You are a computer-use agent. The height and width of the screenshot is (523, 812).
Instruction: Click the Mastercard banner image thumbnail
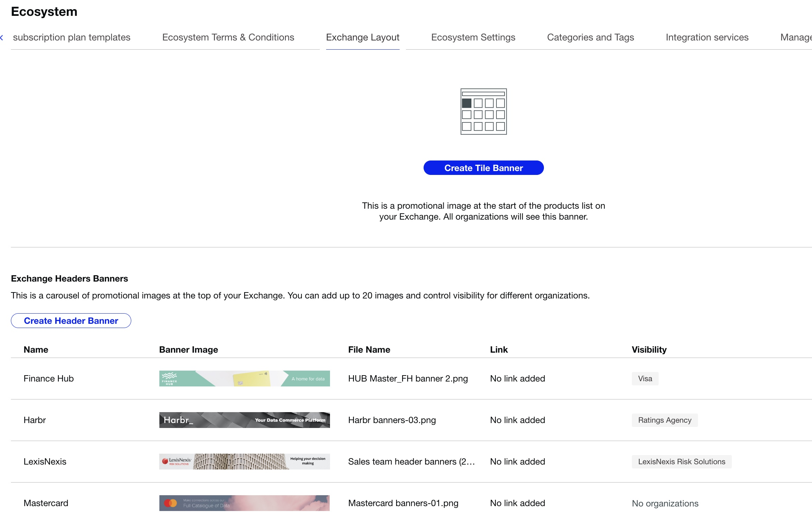tap(244, 503)
